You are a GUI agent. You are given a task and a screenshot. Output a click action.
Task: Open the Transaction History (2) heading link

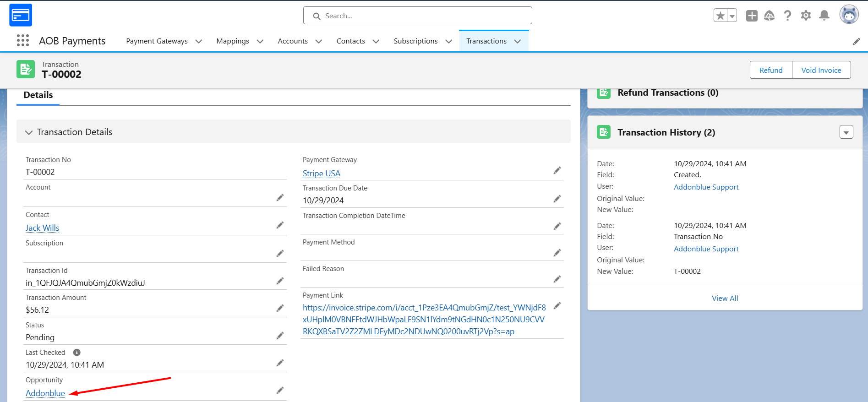point(666,132)
